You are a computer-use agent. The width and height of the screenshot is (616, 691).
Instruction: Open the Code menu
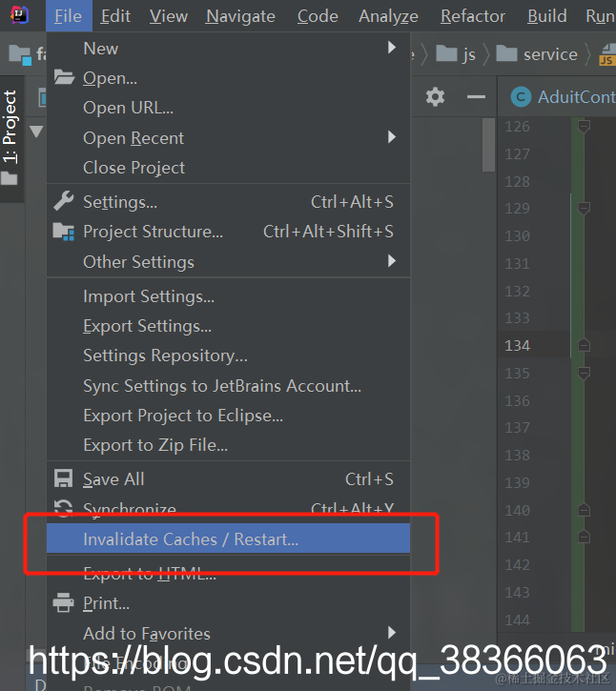[318, 16]
